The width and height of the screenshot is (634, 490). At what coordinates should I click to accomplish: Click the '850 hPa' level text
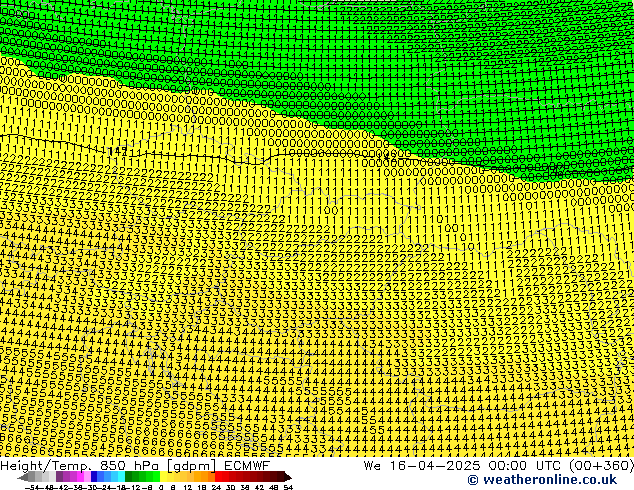tap(131, 465)
